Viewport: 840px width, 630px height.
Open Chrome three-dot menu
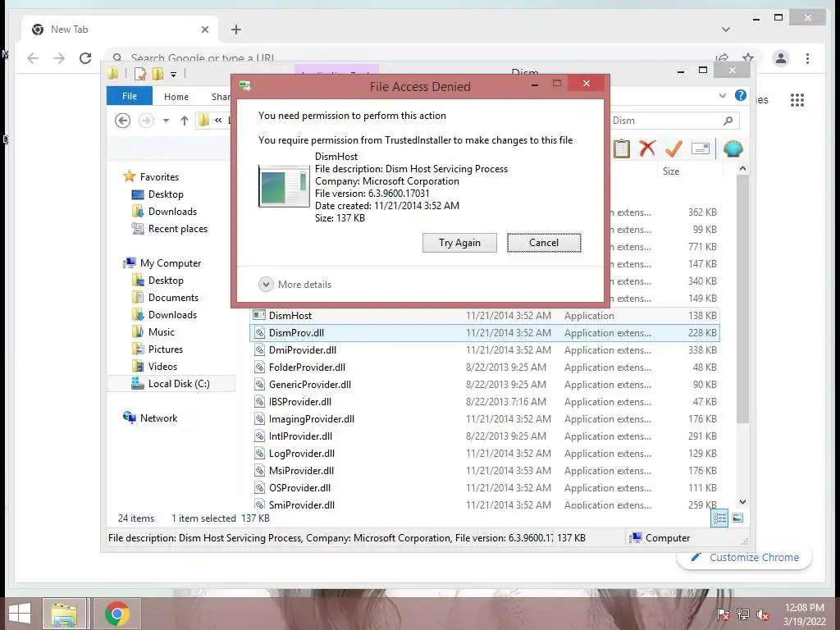coord(807,58)
